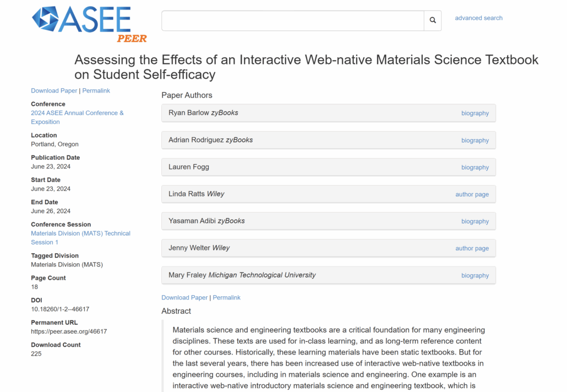Open 2024 ASEE Annual Conference & Exposition link
Viewport: 567px width, 392px height.
[77, 117]
